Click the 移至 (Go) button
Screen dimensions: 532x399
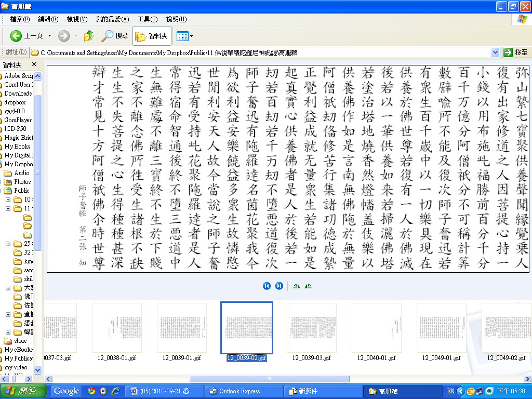pyautogui.click(x=516, y=52)
